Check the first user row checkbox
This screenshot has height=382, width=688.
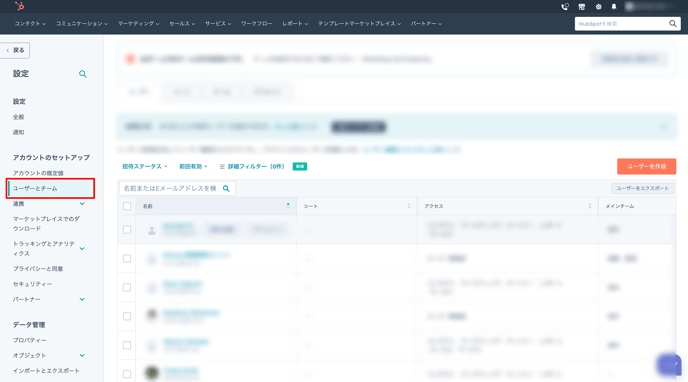click(127, 229)
